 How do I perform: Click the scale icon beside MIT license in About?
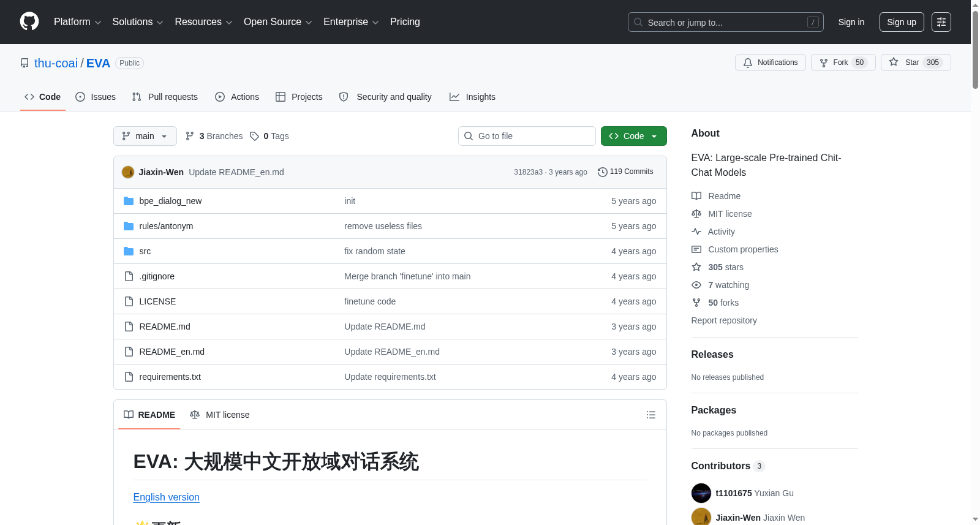(696, 214)
